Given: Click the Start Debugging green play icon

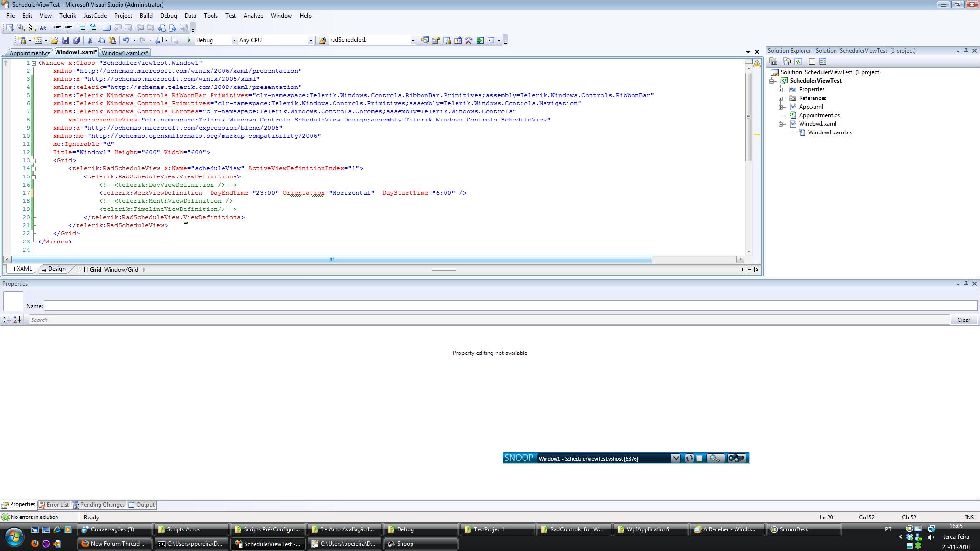Looking at the screenshot, I should (189, 40).
